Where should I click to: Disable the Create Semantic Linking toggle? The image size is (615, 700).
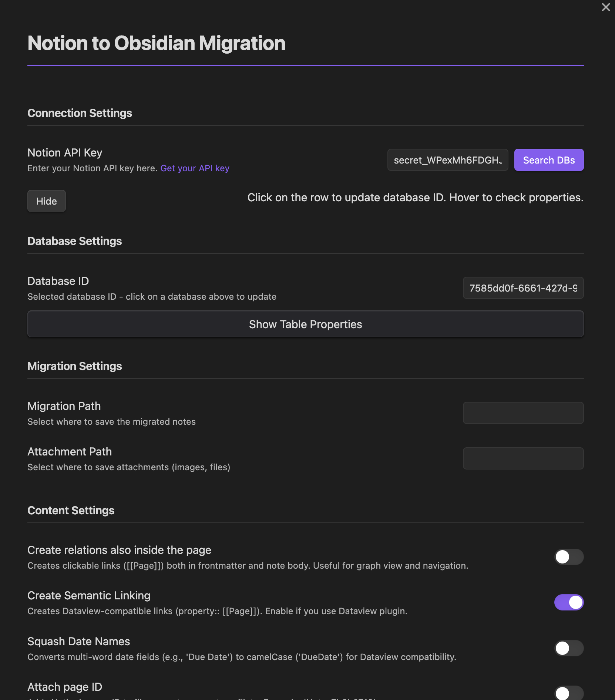[569, 602]
